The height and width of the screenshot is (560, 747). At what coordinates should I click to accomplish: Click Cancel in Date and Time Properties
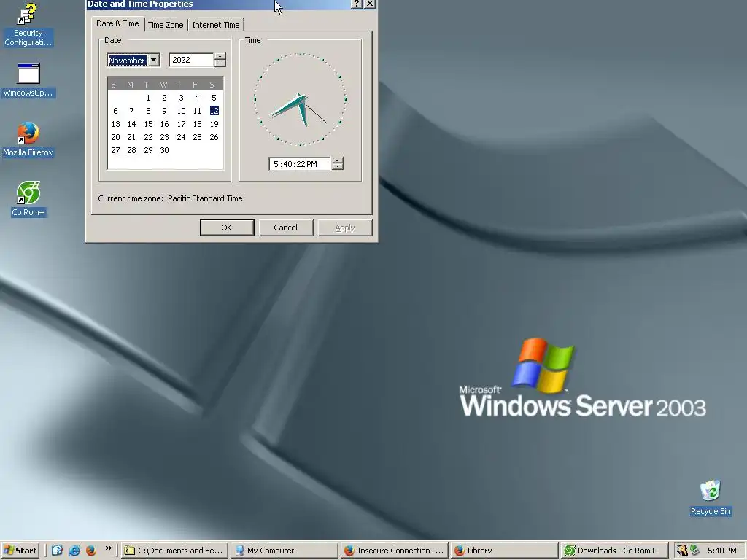(286, 227)
